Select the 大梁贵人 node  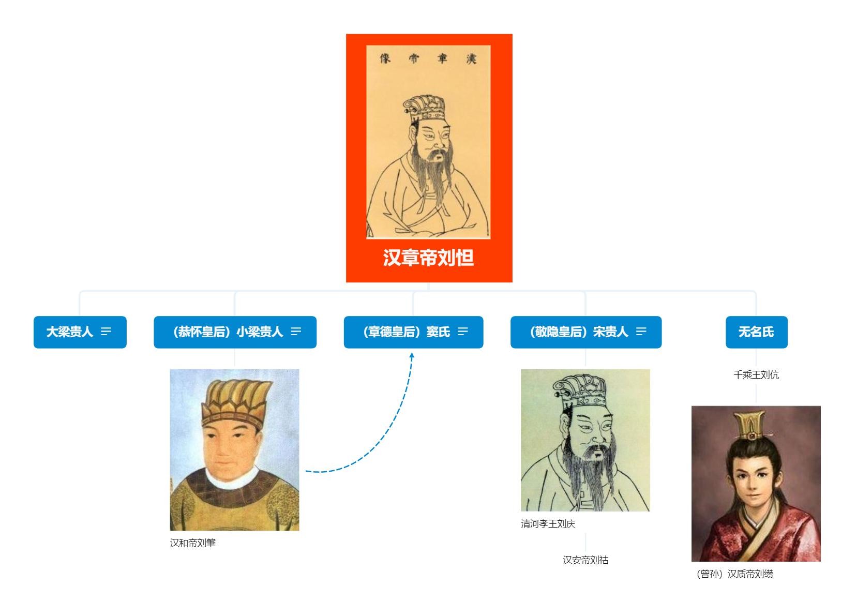(80, 332)
